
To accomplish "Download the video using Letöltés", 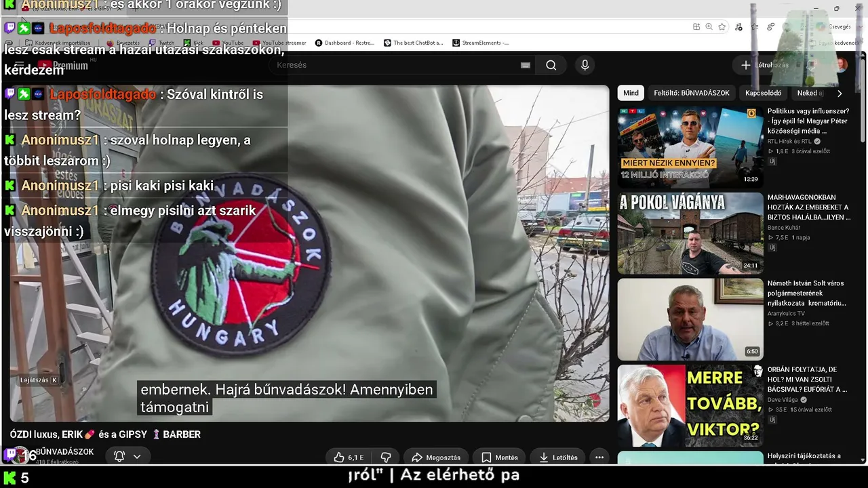I will 558,457.
